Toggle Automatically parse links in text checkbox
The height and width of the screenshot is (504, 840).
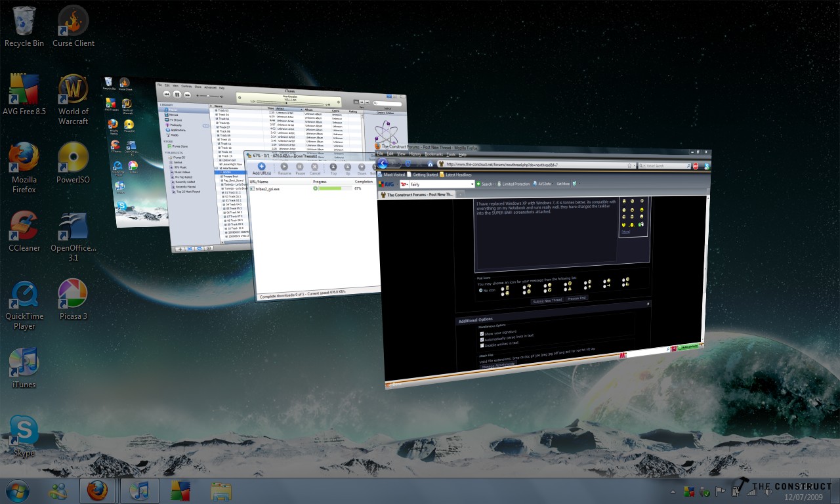pos(482,339)
